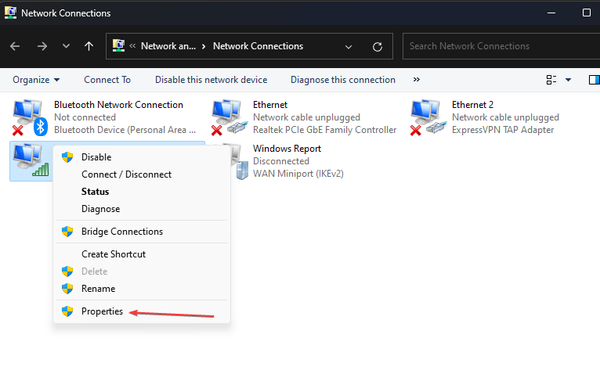Select the Bluetooth Network Connection adapter icon
The image size is (600, 392).
coord(30,118)
